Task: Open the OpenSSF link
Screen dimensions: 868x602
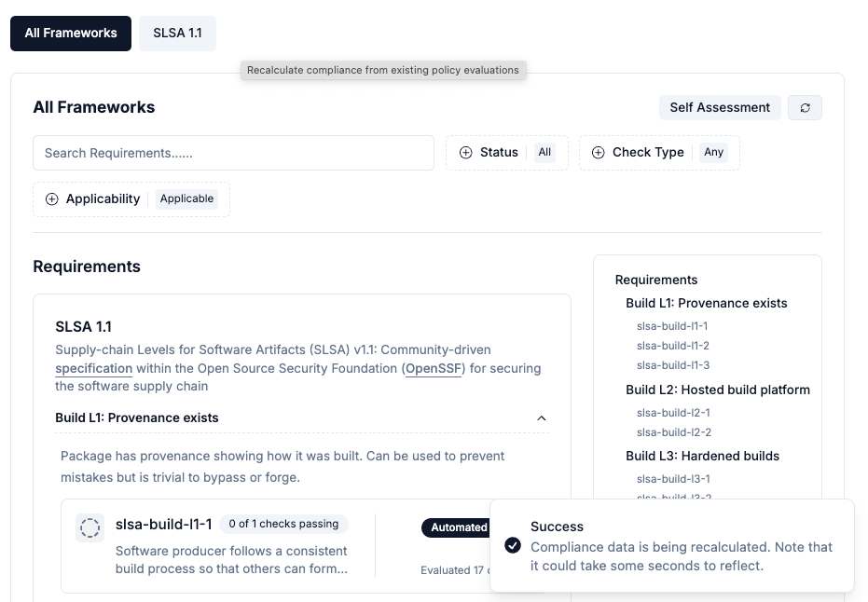Action: click(434, 368)
